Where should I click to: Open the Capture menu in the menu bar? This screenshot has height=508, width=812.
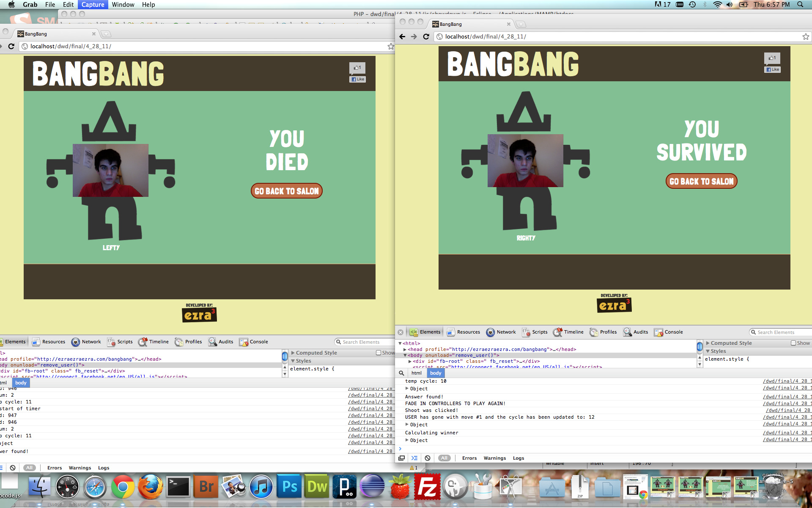pos(93,5)
